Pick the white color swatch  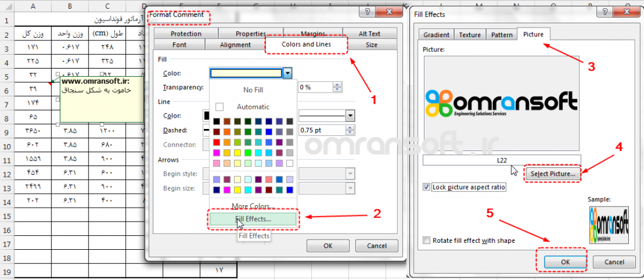[x=290, y=164]
